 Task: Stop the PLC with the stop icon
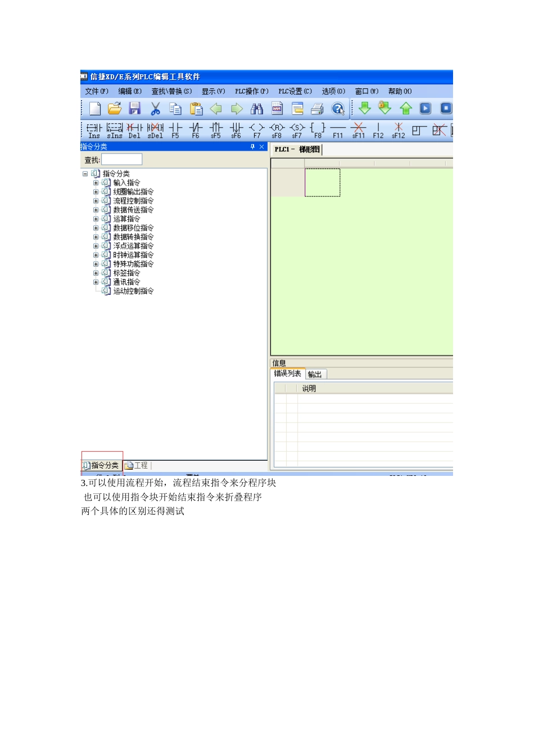pyautogui.click(x=446, y=108)
